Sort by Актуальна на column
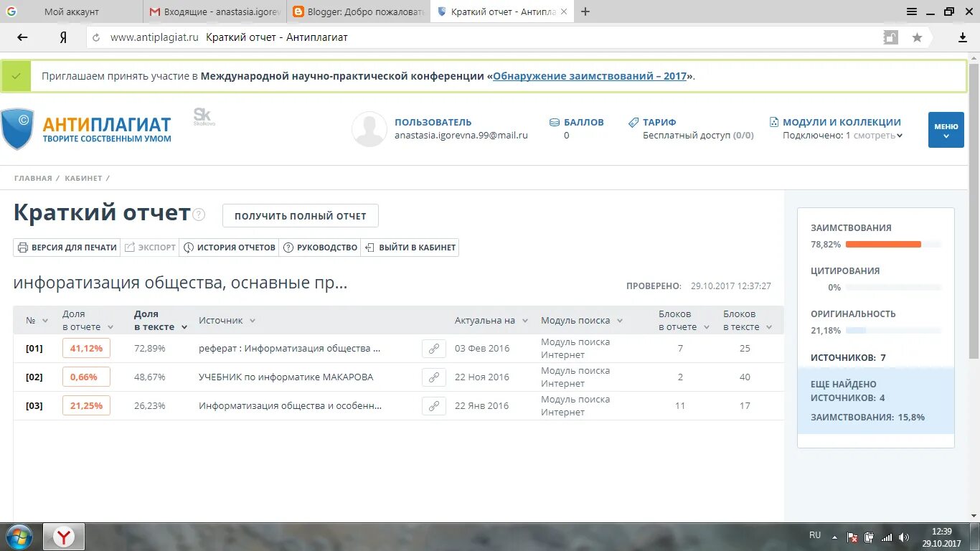This screenshot has height=551, width=980. pos(524,321)
